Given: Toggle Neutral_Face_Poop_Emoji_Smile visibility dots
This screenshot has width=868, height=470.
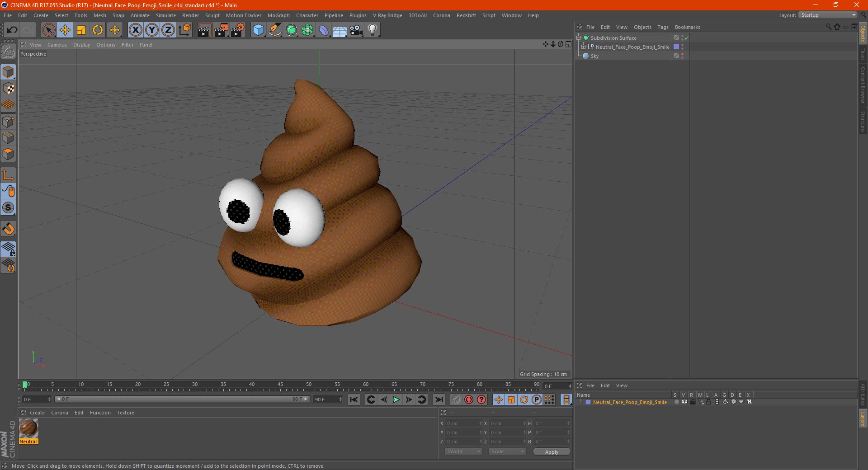Looking at the screenshot, I should click(x=682, y=47).
